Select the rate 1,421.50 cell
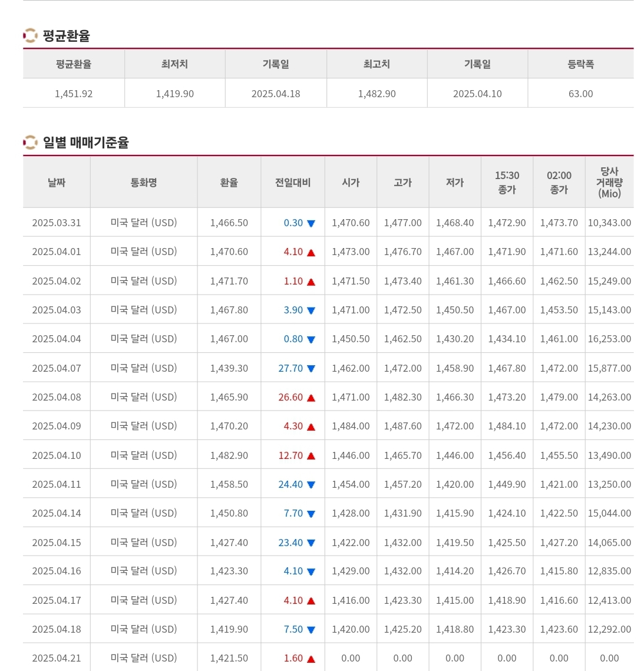Image resolution: width=644 pixels, height=671 pixels. (x=229, y=659)
